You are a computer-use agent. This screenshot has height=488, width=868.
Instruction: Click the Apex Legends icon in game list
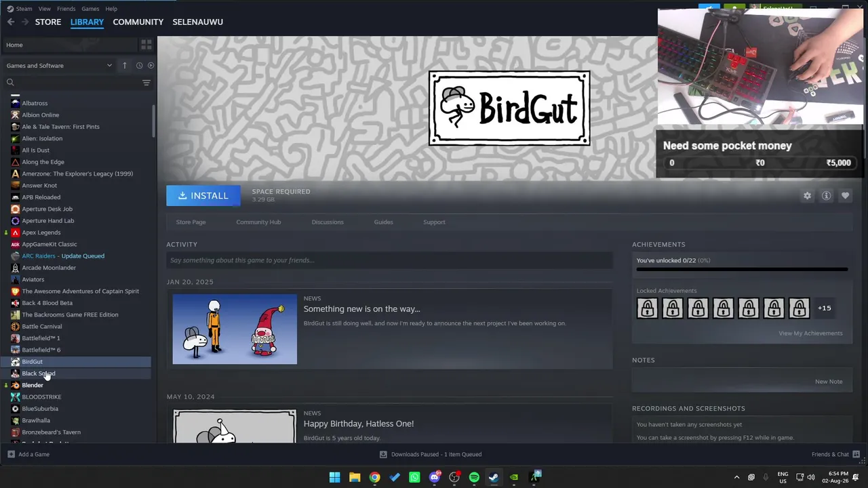tap(15, 232)
